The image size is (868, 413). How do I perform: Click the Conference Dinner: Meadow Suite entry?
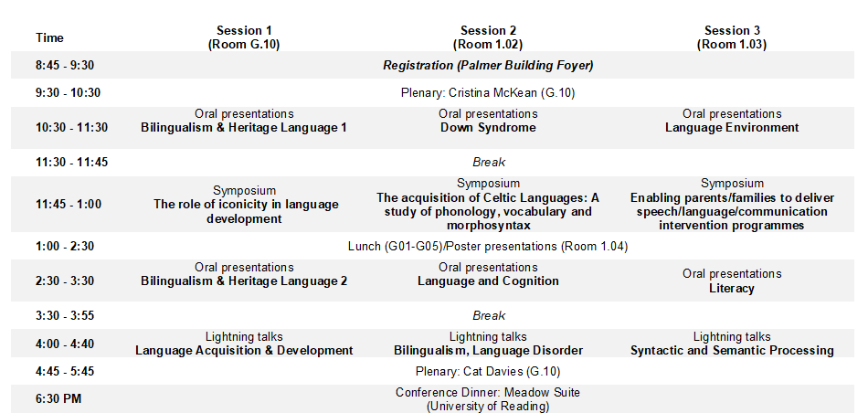tap(488, 399)
